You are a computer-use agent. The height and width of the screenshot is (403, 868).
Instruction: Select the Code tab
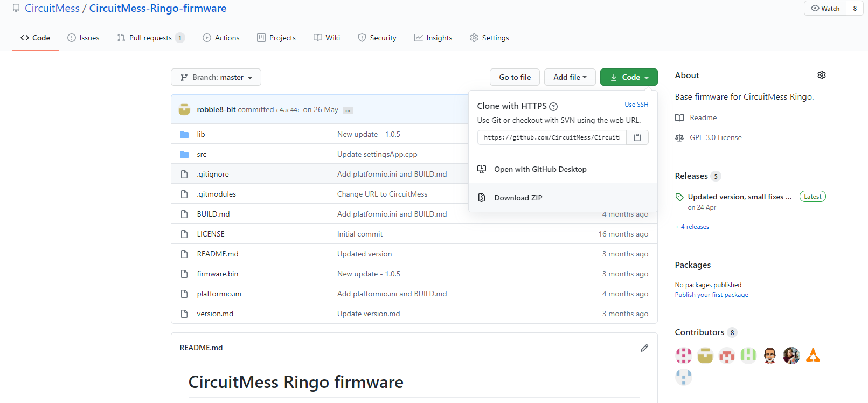(x=35, y=38)
